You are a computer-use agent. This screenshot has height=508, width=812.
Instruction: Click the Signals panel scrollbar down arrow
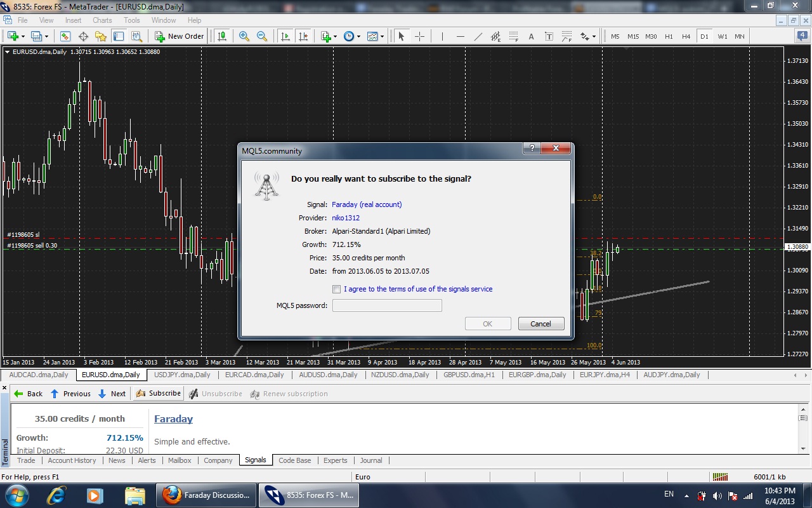(804, 449)
